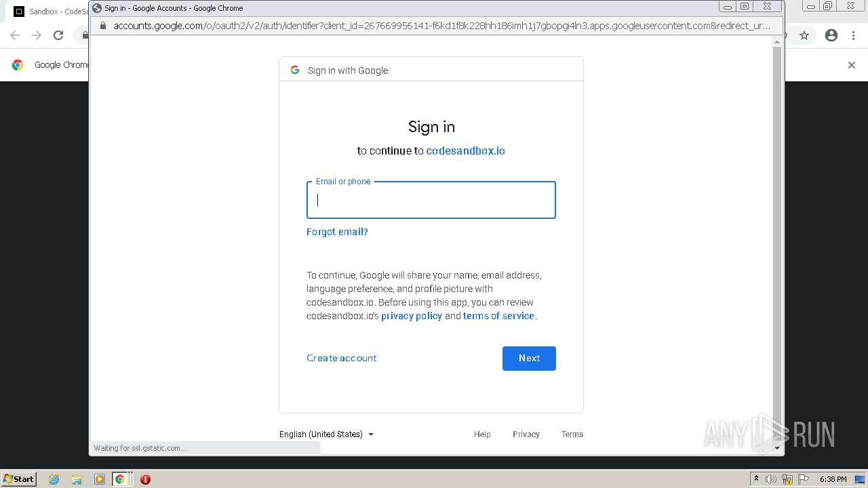Viewport: 868px width, 488px height.
Task: Click the Forgot email? link
Action: coord(337,232)
